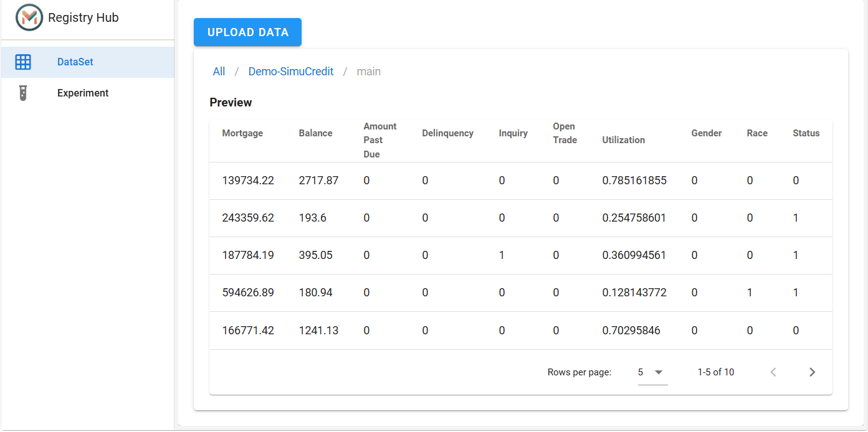Click the Utilization column header
This screenshot has width=868, height=432.
click(x=623, y=140)
